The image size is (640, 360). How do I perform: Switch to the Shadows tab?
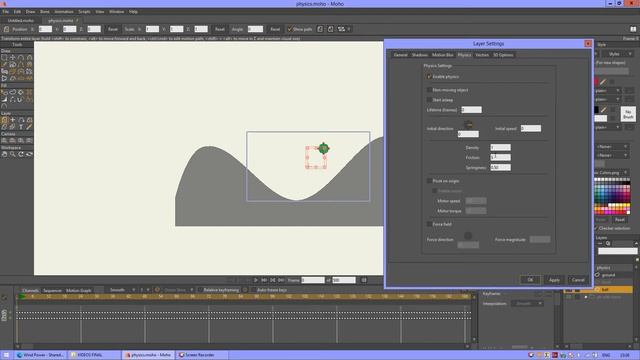tap(420, 55)
